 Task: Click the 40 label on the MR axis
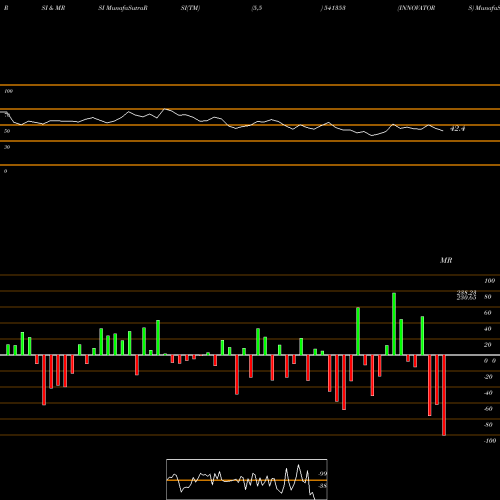click(x=488, y=329)
